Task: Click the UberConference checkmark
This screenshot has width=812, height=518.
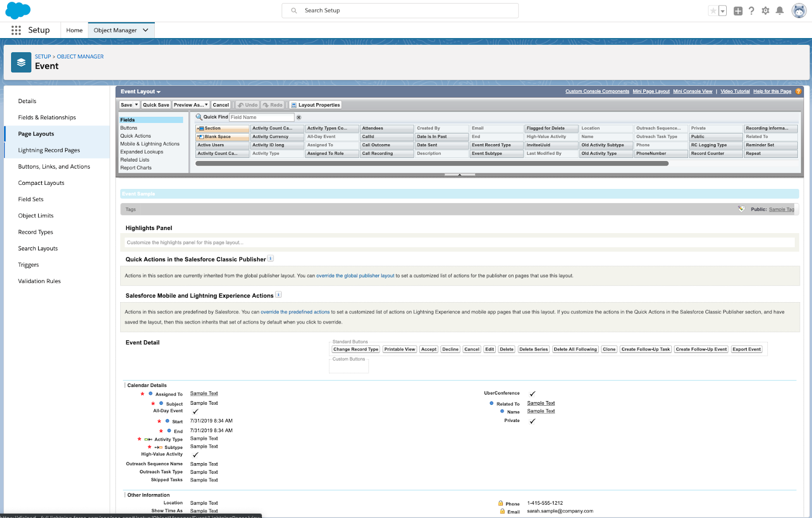Action: tap(532, 394)
